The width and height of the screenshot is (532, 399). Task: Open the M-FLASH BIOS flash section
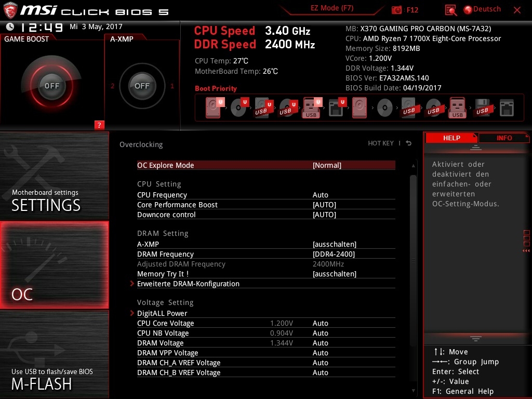tap(54, 354)
